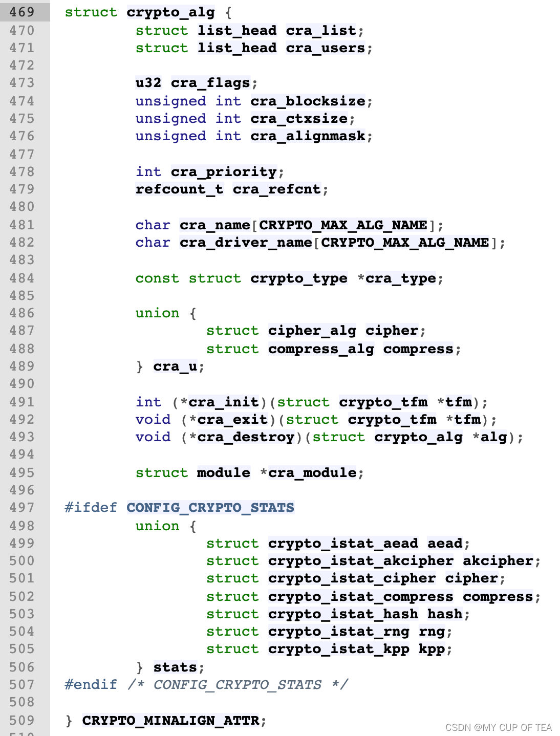The width and height of the screenshot is (560, 736).
Task: Click line number 509
Action: [x=22, y=721]
